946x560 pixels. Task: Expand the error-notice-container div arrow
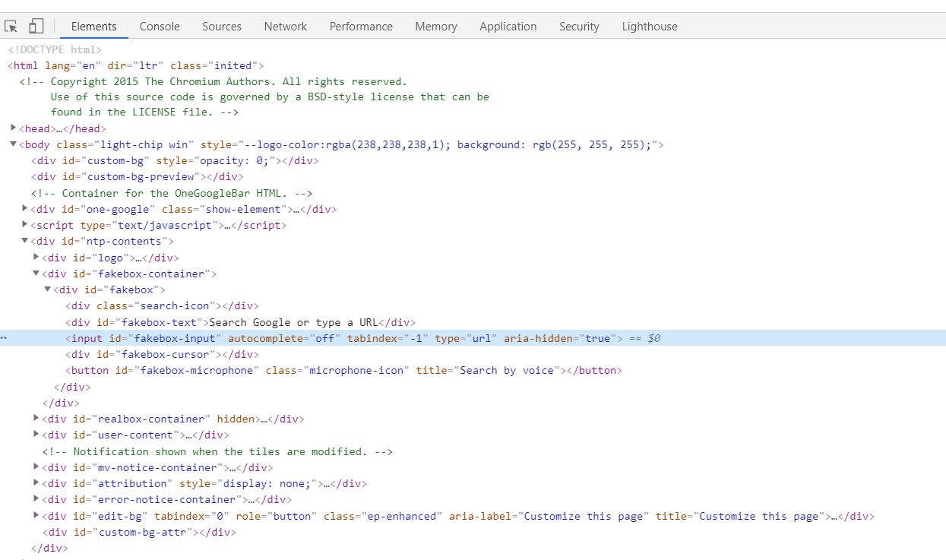click(36, 498)
